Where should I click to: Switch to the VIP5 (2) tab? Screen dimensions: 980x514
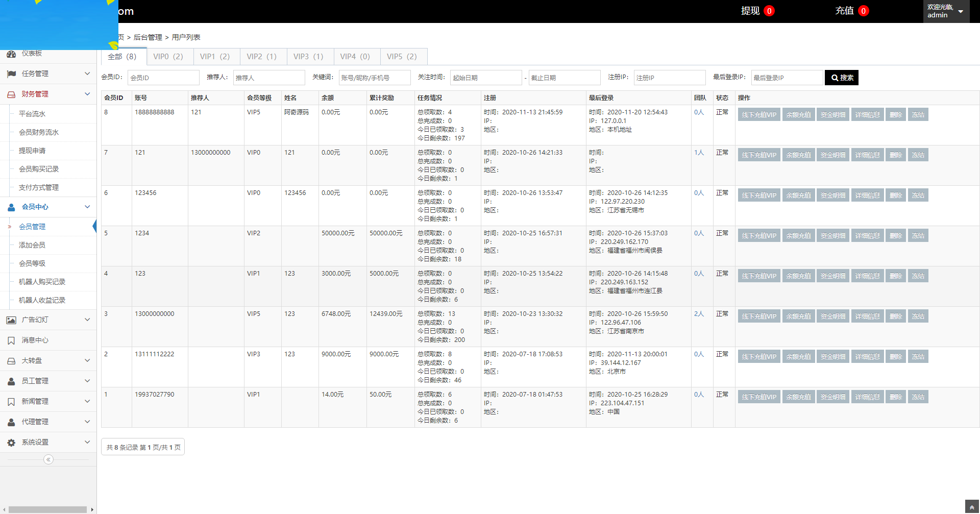(403, 56)
